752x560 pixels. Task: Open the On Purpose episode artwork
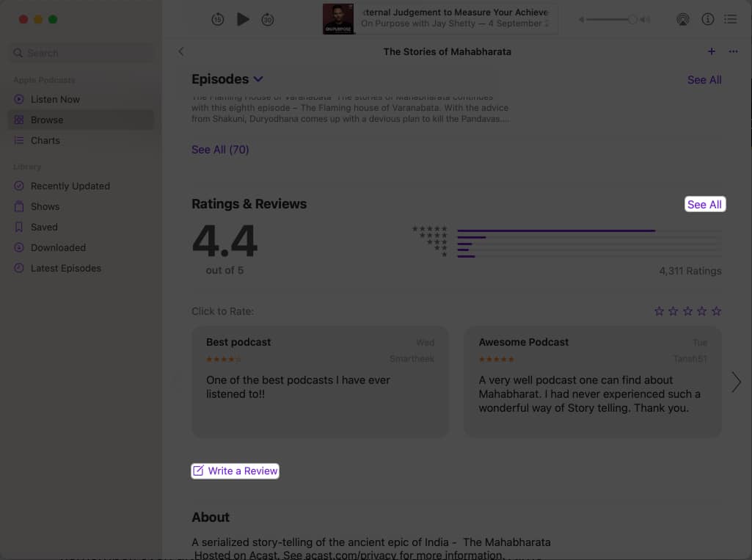(x=338, y=19)
